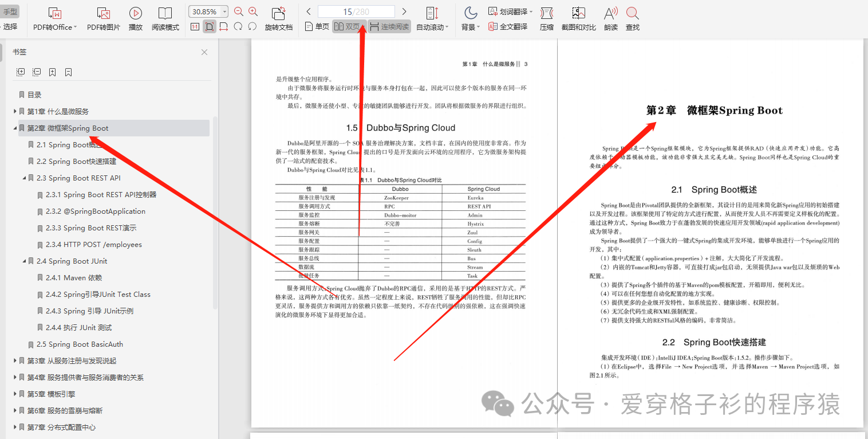Open the 查找 search tool
The width and height of the screenshot is (868, 439).
[x=633, y=19]
